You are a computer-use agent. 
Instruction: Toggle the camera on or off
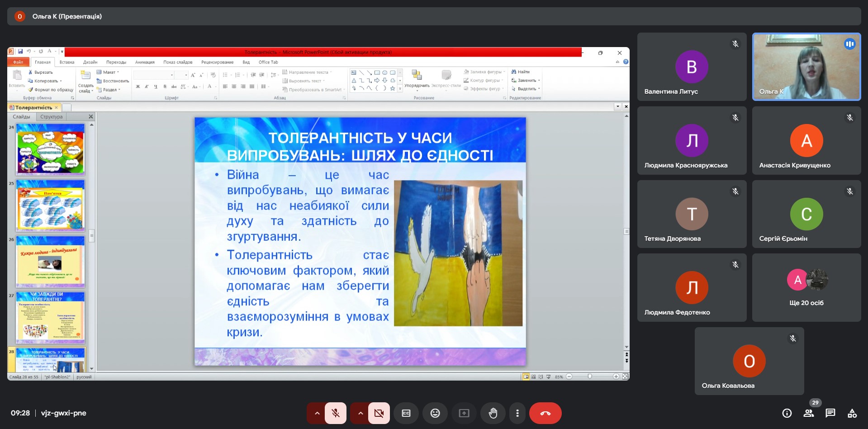(x=379, y=413)
